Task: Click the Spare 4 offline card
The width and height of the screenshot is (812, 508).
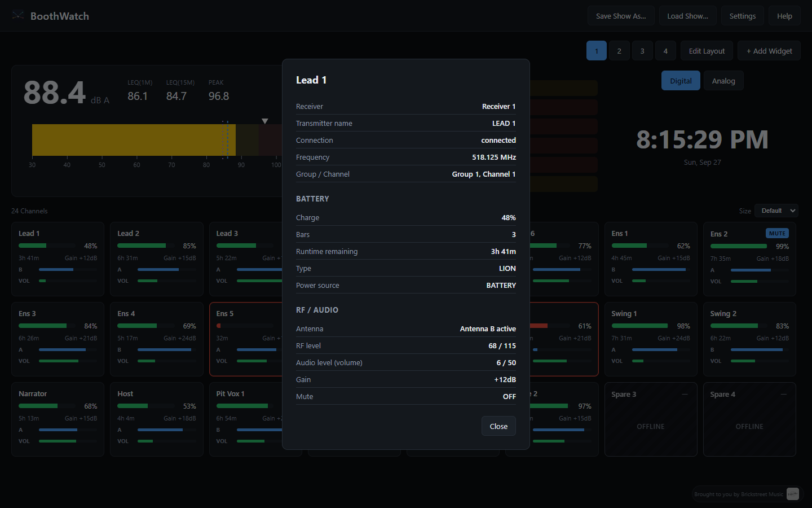Action: [749, 419]
